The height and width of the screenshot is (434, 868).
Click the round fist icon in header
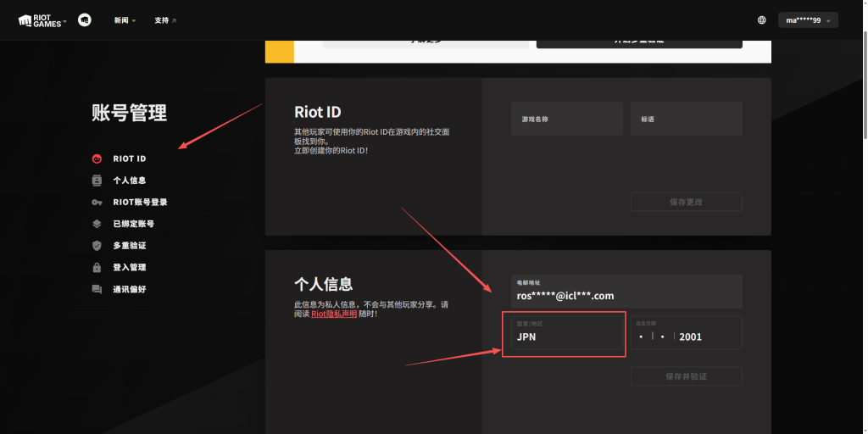pos(85,20)
